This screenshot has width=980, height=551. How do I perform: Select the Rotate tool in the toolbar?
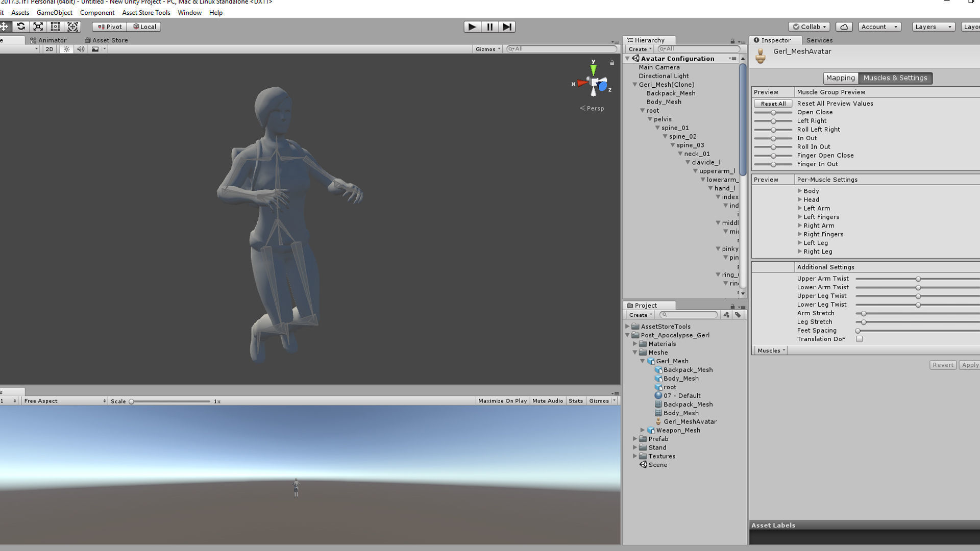pos(21,27)
